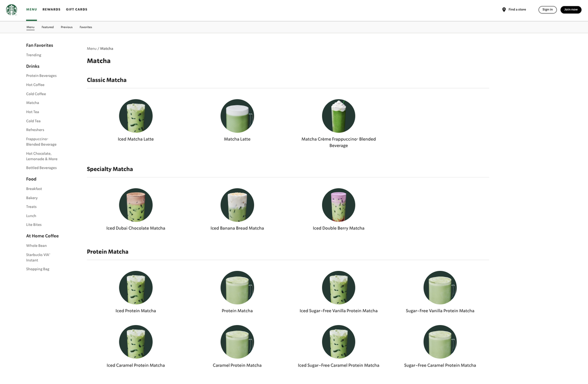Viewport: 588px width, 384px height.
Task: Select the Matcha Crème Frappuccino image
Action: click(339, 116)
